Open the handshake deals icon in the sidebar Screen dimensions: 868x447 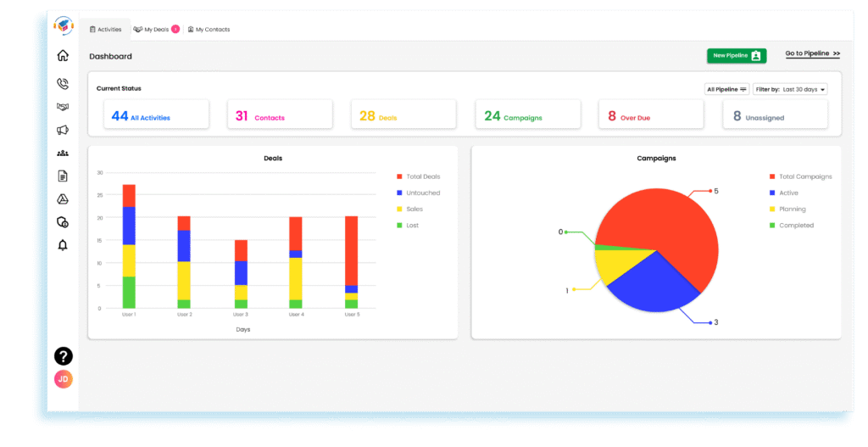63,106
